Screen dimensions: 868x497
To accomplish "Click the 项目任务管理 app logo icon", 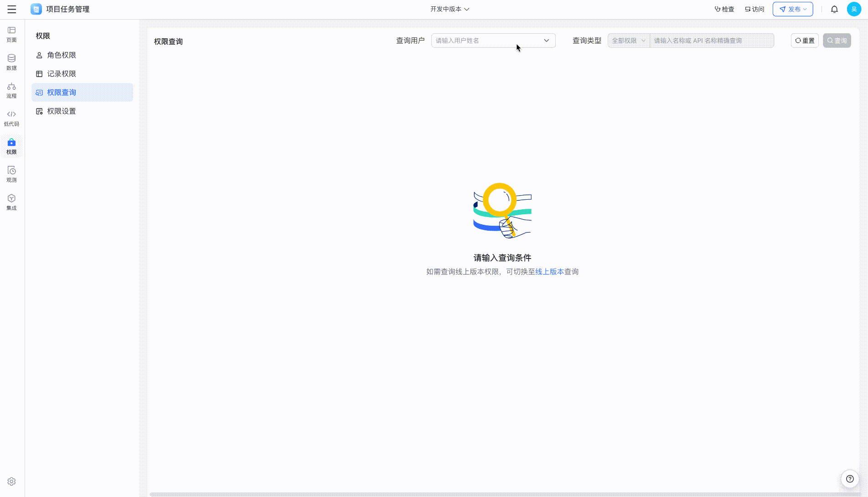I will (36, 9).
